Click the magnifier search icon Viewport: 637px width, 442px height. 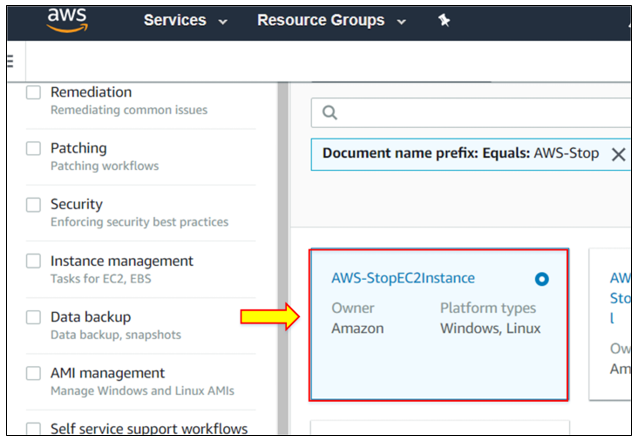[329, 113]
